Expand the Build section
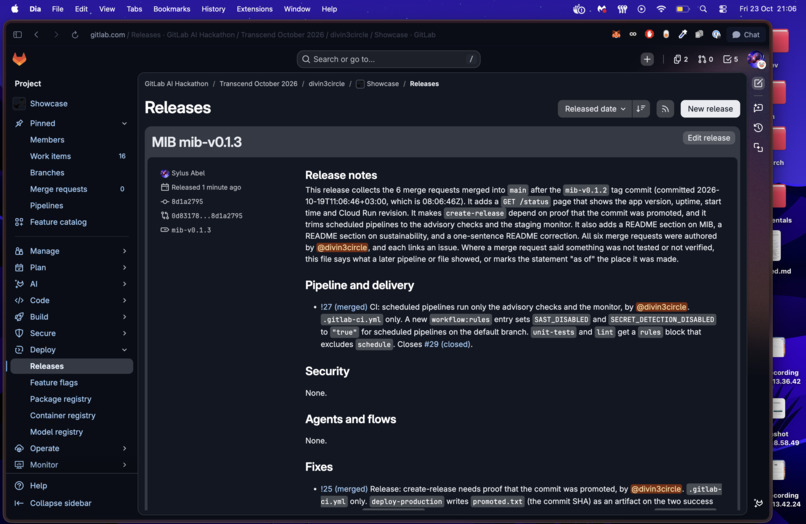This screenshot has width=806, height=524. point(124,317)
